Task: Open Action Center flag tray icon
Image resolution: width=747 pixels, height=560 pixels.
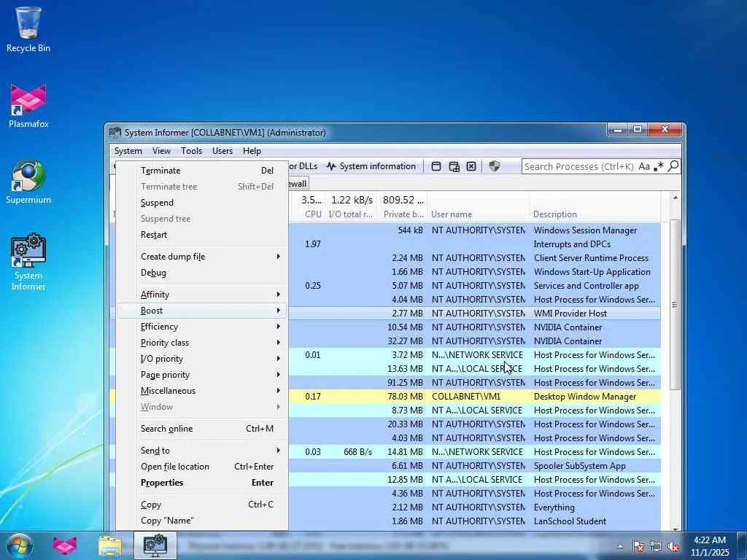Action: pos(638,546)
